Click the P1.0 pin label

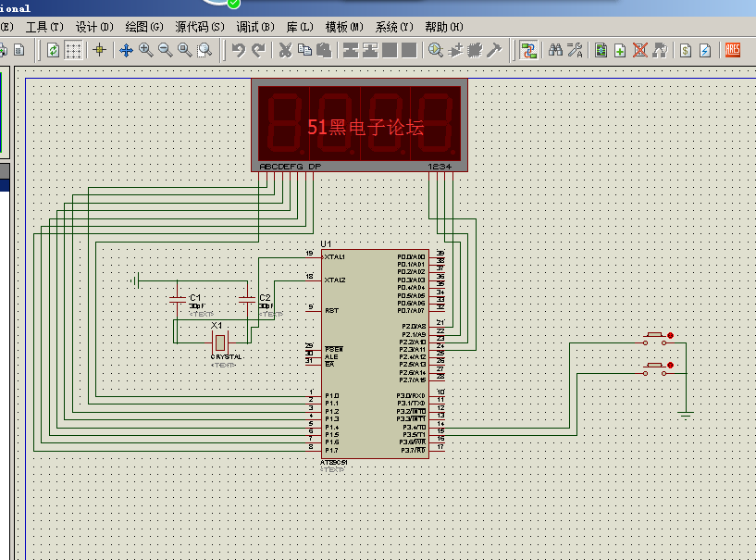331,396
